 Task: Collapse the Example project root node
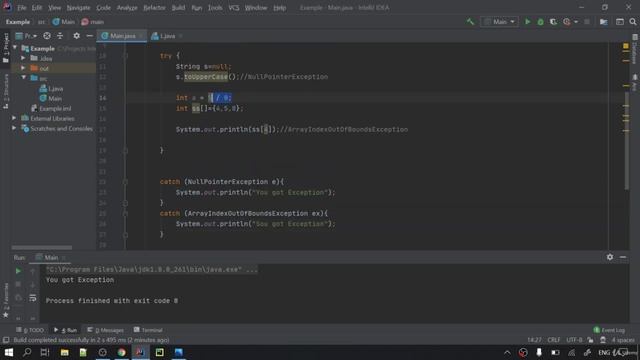click(x=15, y=48)
